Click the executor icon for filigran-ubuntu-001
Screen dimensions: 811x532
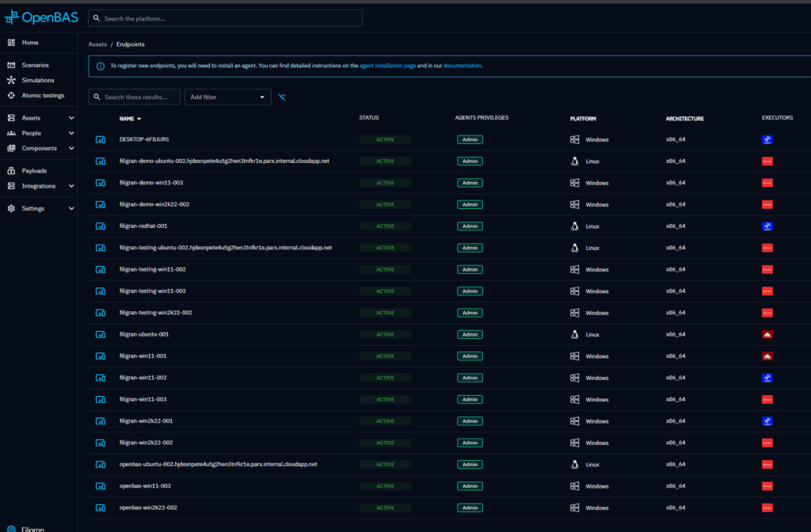[767, 334]
